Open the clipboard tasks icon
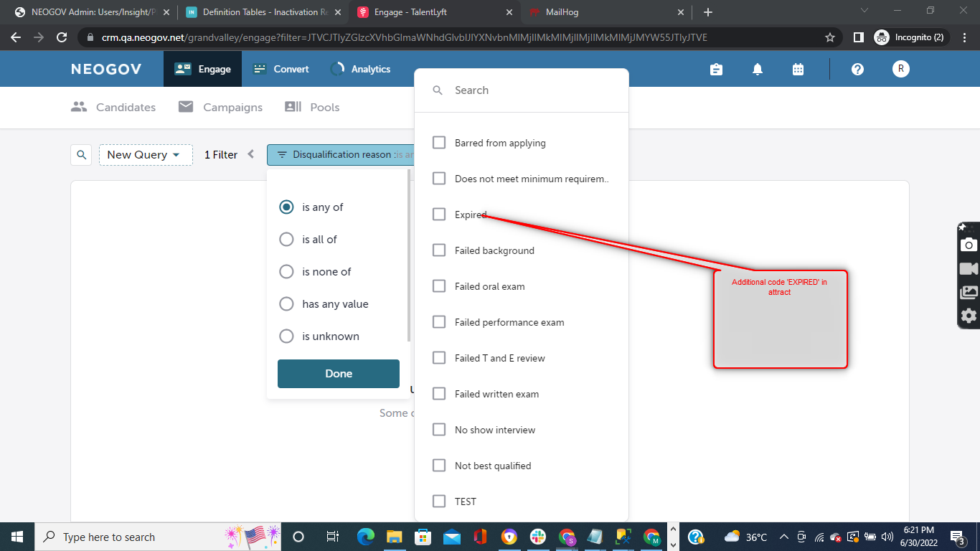The width and height of the screenshot is (980, 551). click(716, 69)
